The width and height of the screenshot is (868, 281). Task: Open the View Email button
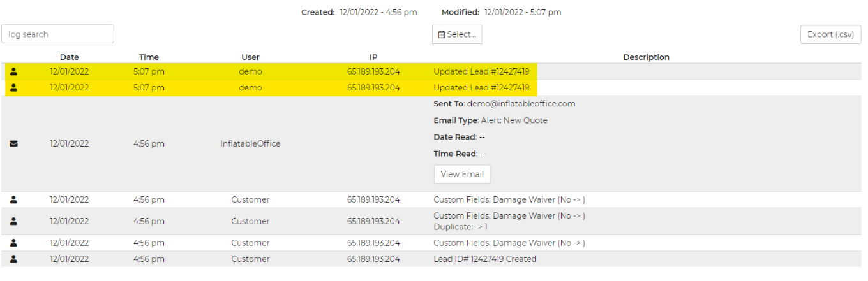(x=462, y=174)
